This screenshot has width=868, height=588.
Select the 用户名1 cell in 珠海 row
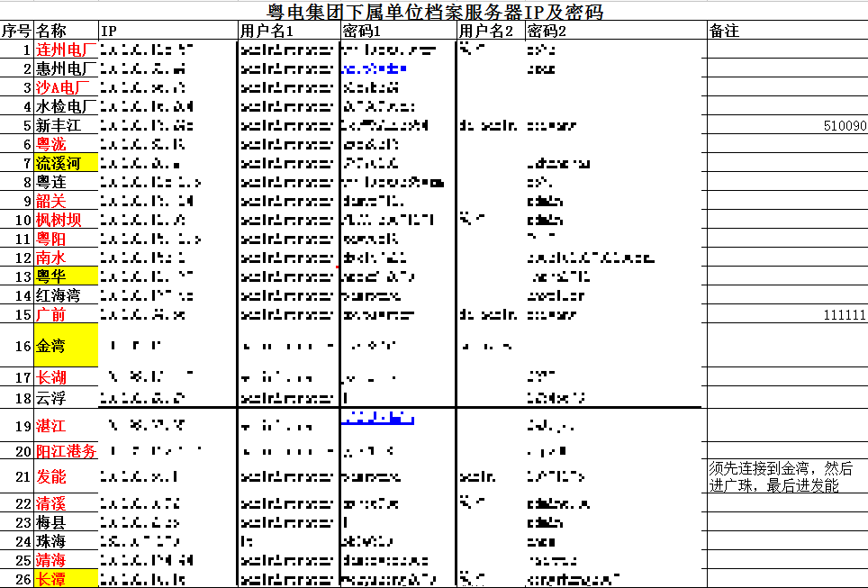click(x=288, y=540)
